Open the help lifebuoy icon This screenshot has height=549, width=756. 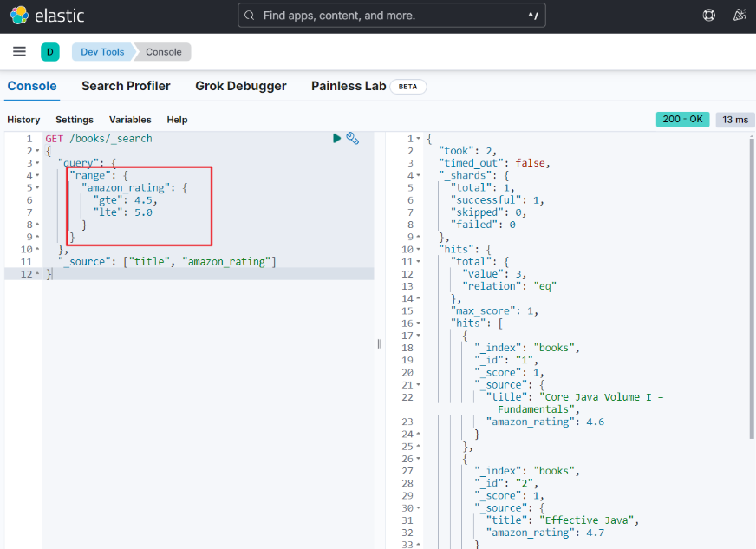[709, 16]
